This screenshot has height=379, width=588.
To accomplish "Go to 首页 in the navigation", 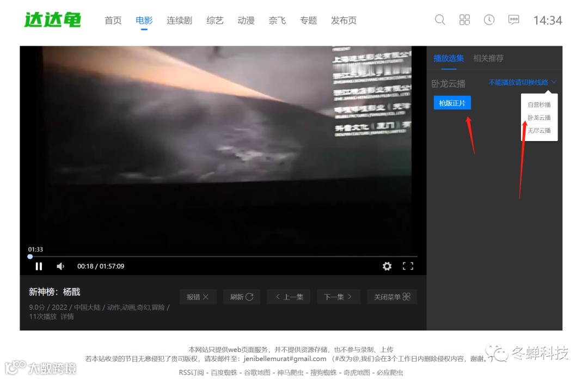I will click(x=113, y=20).
